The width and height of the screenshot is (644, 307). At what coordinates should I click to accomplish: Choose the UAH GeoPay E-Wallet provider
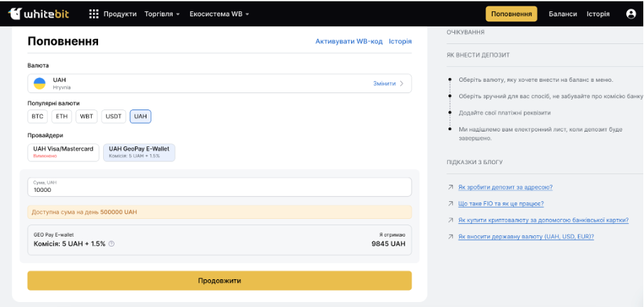pyautogui.click(x=139, y=152)
